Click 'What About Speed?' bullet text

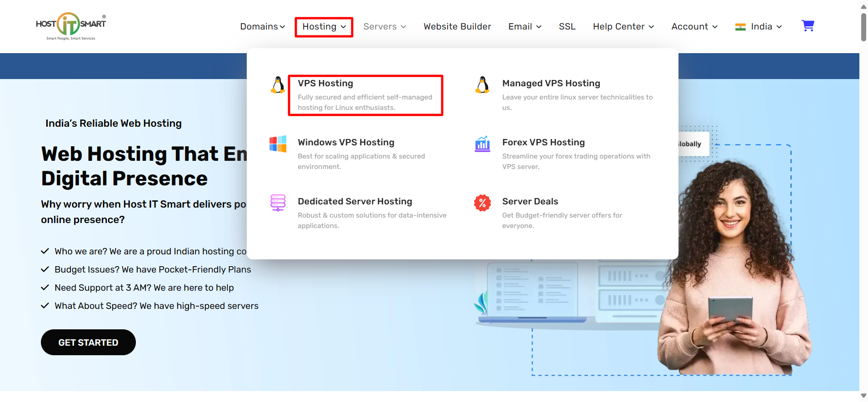(x=156, y=306)
